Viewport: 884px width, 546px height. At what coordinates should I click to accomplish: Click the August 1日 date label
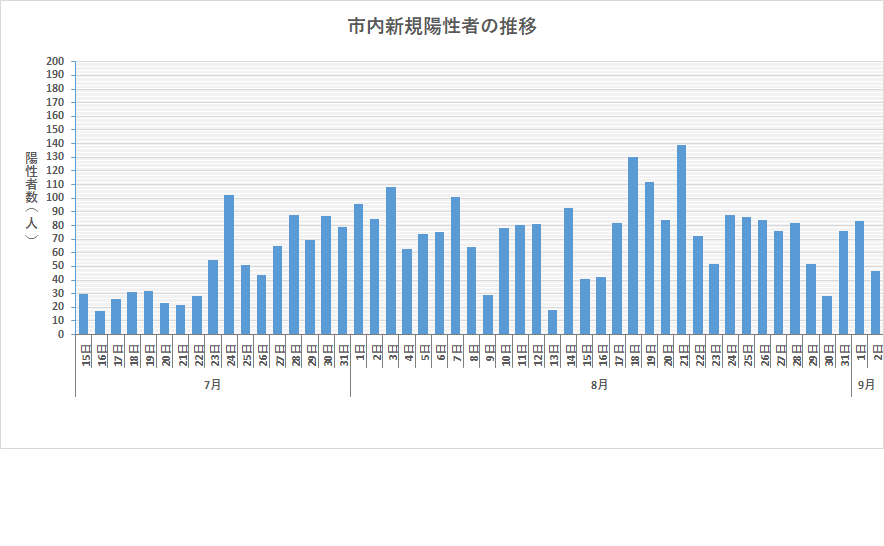coord(360,353)
